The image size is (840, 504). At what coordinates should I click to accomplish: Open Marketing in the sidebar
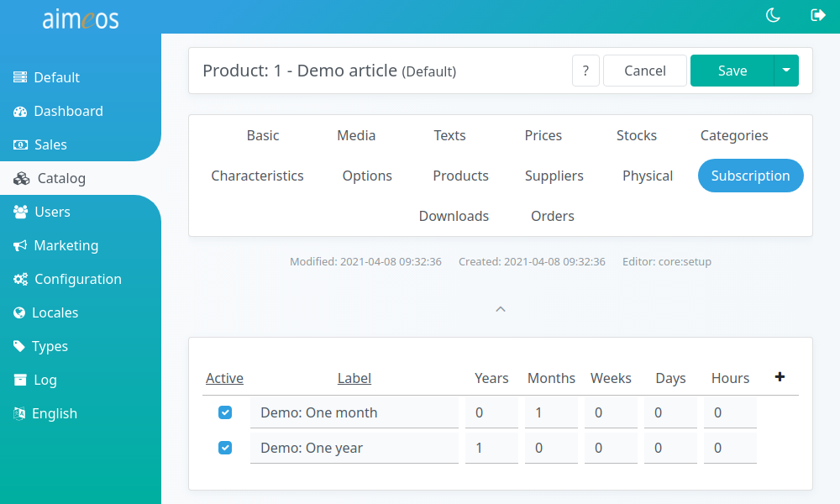(66, 245)
